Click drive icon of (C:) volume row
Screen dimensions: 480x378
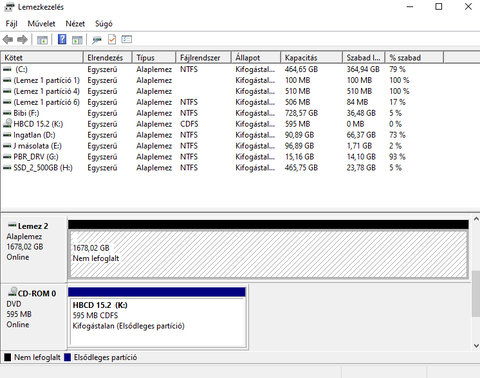point(7,69)
